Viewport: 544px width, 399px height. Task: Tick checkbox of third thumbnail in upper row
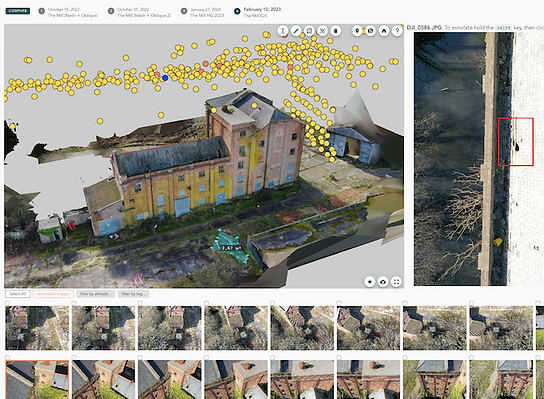pyautogui.click(x=140, y=303)
